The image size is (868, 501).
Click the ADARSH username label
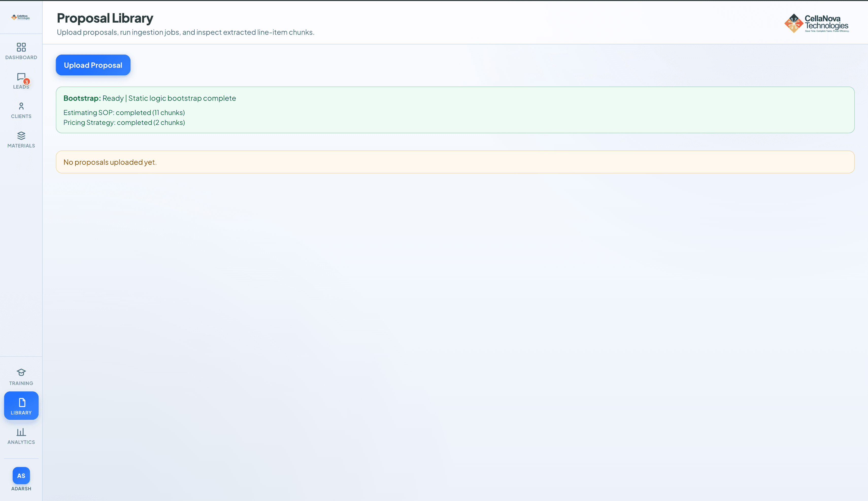(x=21, y=489)
